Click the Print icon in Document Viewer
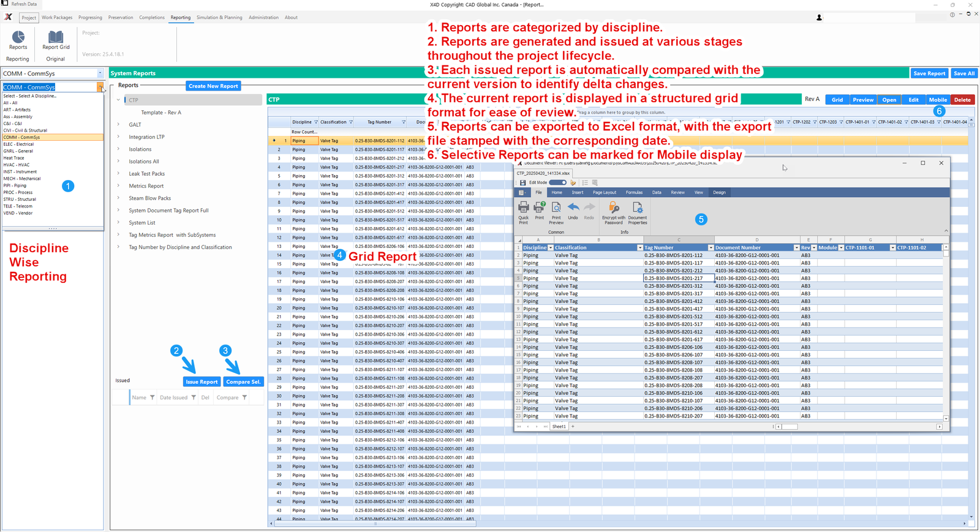980x532 pixels. click(x=540, y=211)
